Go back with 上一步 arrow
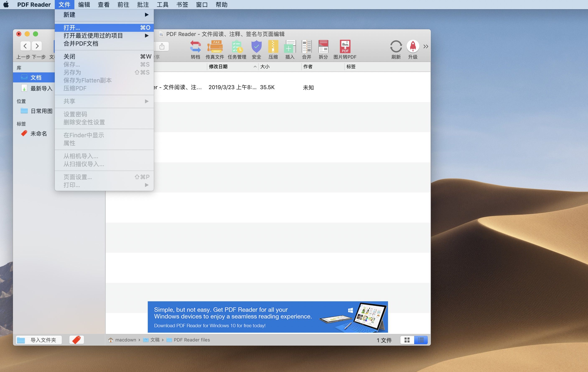This screenshot has height=372, width=588. point(25,46)
